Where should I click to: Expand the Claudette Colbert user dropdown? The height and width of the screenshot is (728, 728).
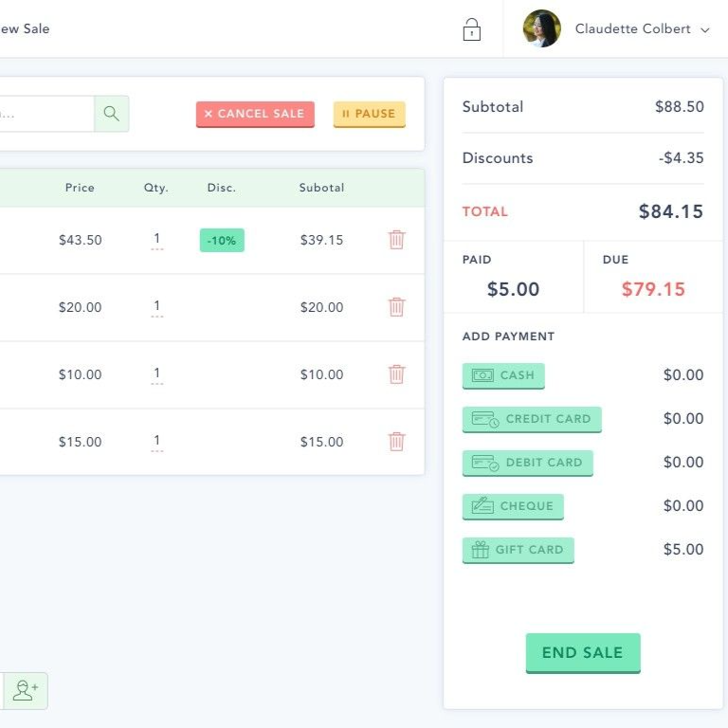tap(705, 29)
